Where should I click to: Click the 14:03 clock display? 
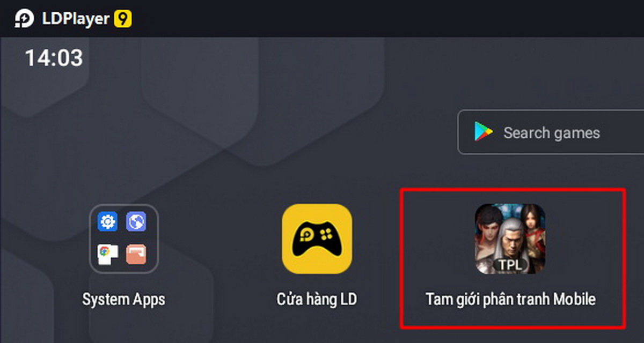click(x=54, y=57)
